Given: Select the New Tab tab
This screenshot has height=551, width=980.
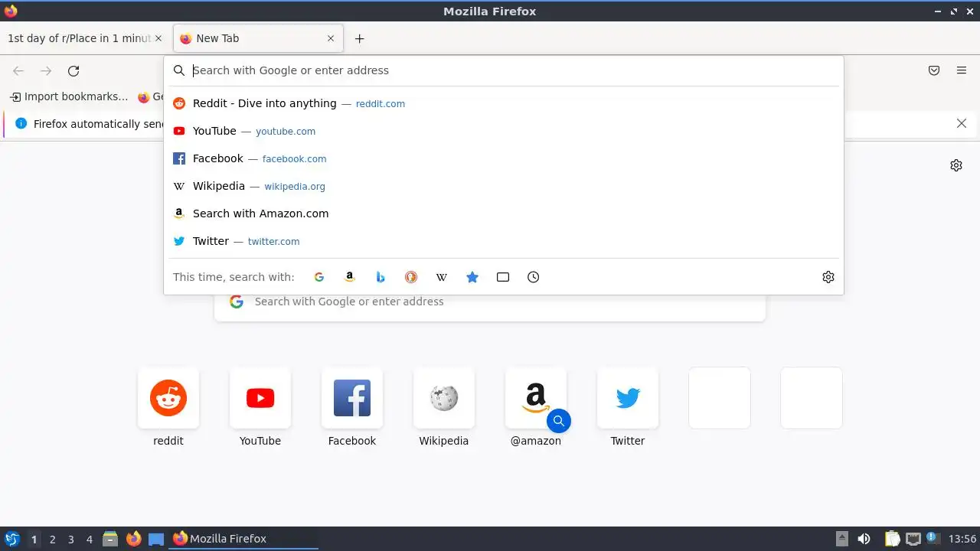Looking at the screenshot, I should [258, 38].
